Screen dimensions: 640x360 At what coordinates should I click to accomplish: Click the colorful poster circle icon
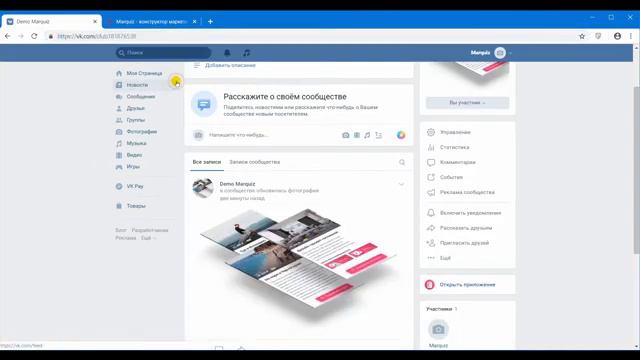(x=401, y=135)
